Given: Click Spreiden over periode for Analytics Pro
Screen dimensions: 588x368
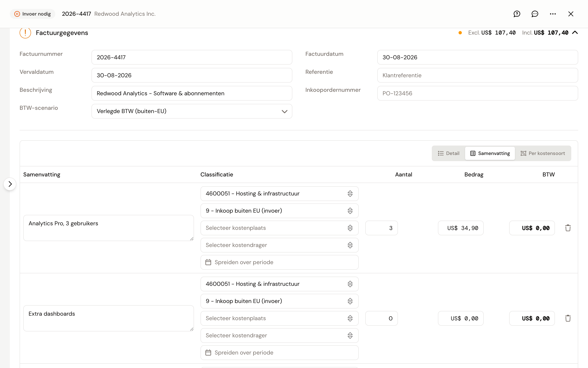Looking at the screenshot, I should tap(280, 262).
